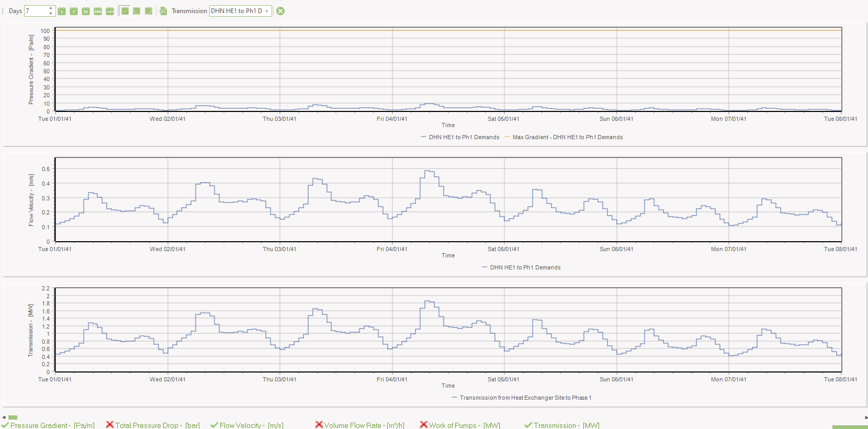The width and height of the screenshot is (868, 429).
Task: Toggle Transmission [MW] chart visibility
Action: coord(562,425)
